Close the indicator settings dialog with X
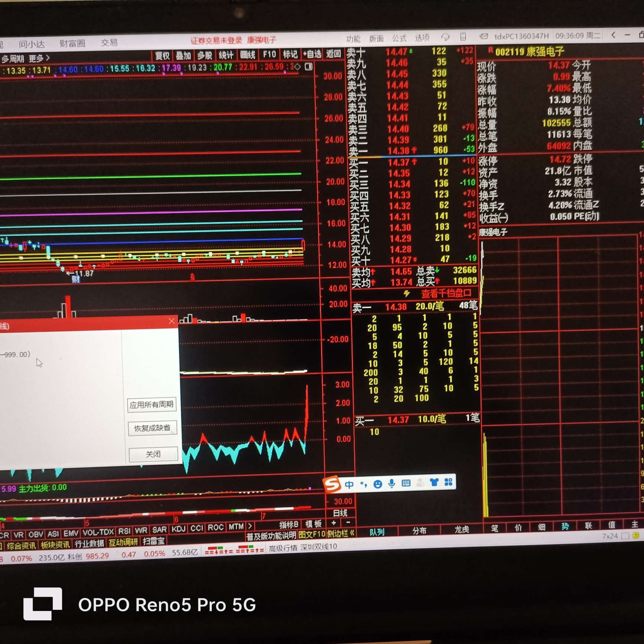 (x=171, y=321)
